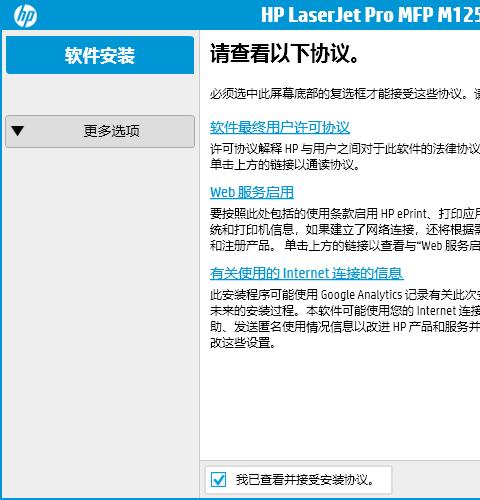Click the 发送匿名使用情况信息 paragraph line
Image resolution: width=480 pixels, height=500 pixels.
345,327
